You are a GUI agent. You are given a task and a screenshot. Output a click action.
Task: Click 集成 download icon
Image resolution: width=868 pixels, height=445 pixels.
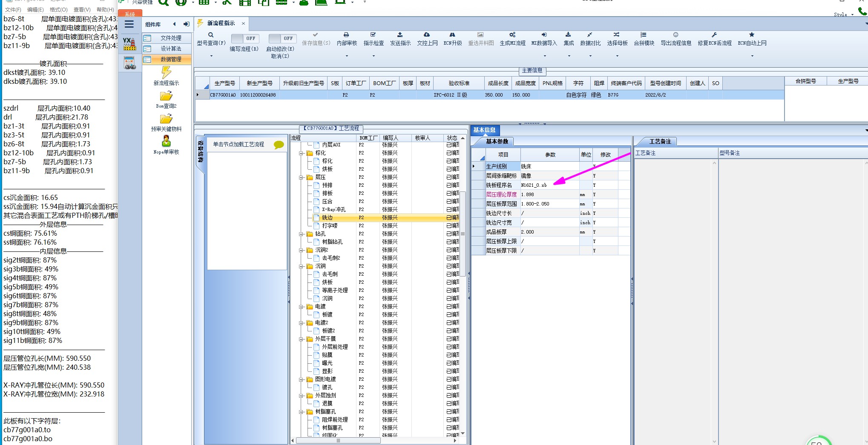pos(568,35)
